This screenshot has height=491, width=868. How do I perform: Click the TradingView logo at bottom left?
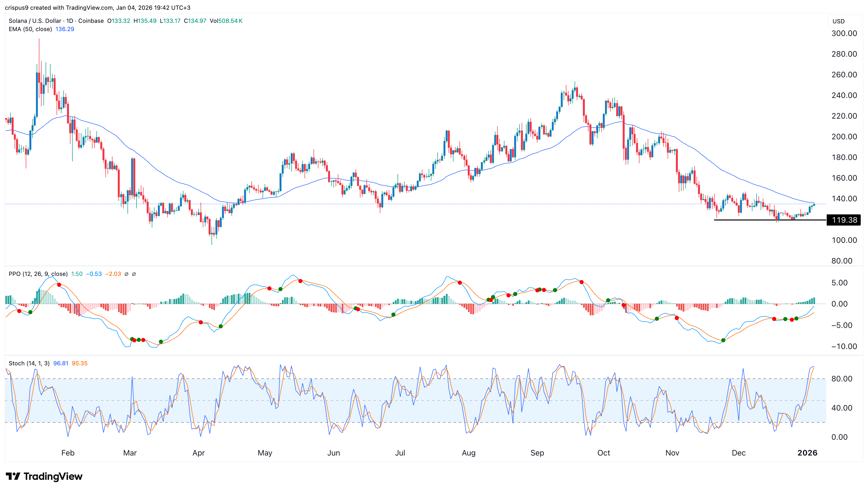click(x=44, y=476)
